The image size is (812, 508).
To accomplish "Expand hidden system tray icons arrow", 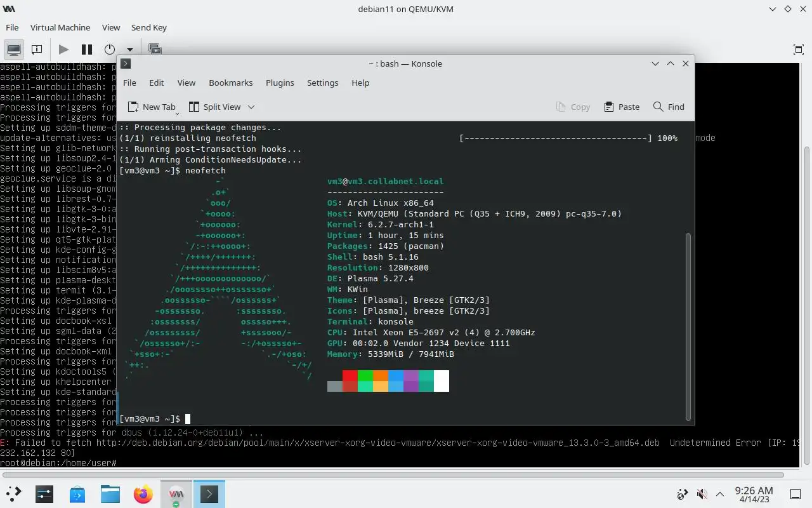I will [720, 494].
